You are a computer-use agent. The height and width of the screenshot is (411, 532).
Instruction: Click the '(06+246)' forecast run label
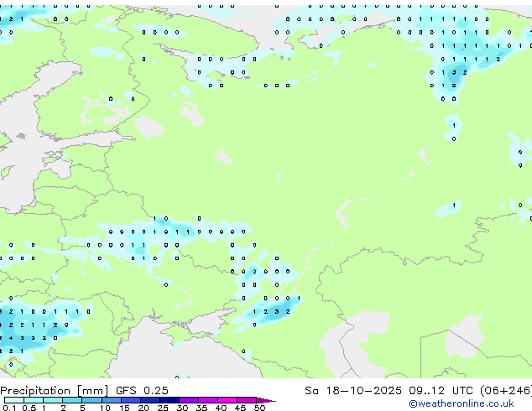tap(506, 390)
